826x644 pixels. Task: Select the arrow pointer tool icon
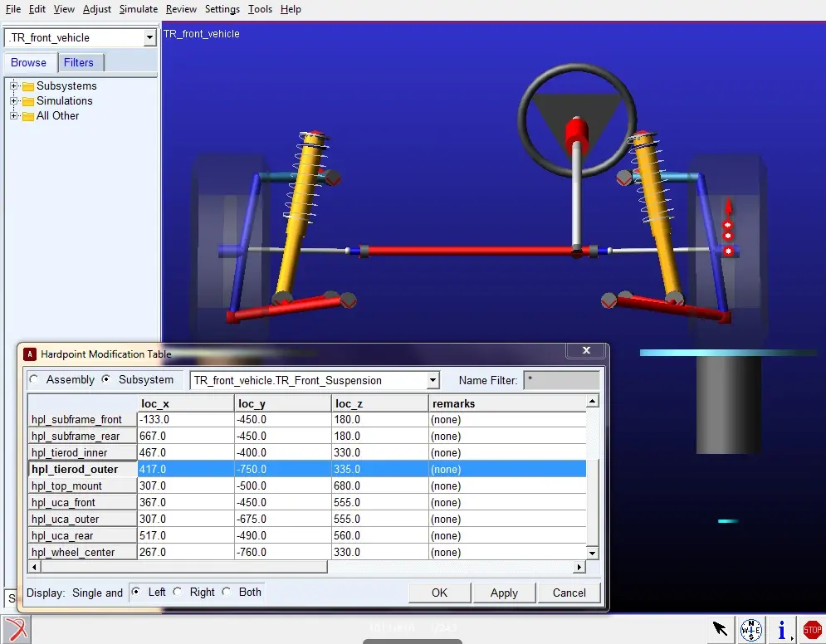pyautogui.click(x=720, y=628)
